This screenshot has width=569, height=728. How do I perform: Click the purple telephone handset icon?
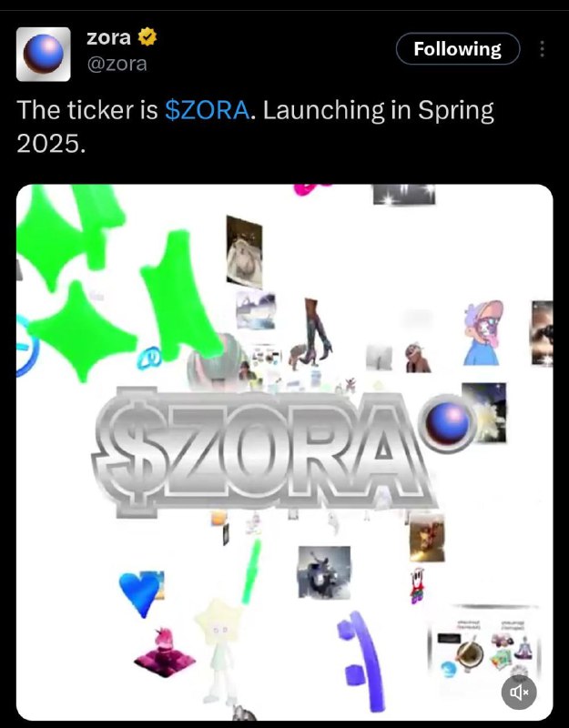coord(361,661)
